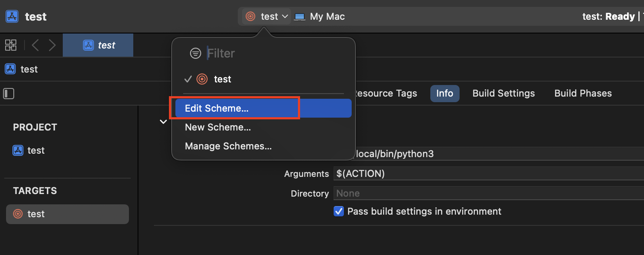Select the checked test scheme

(x=222, y=79)
